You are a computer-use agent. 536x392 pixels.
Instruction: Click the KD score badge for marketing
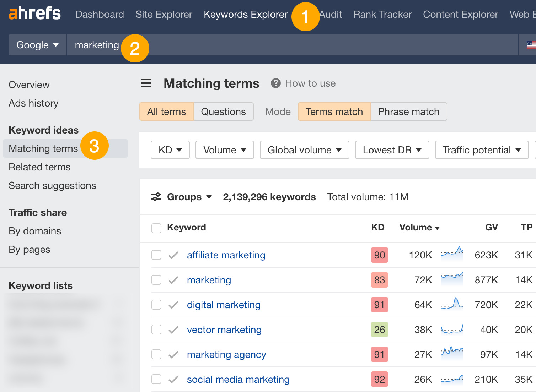click(x=379, y=280)
